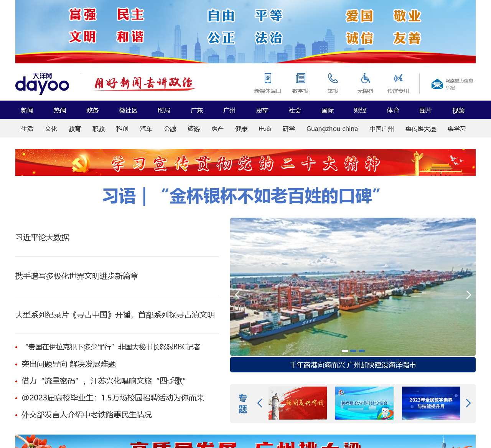Advance main photo carousel with right arrow
This screenshot has width=491, height=448.
pyautogui.click(x=468, y=295)
